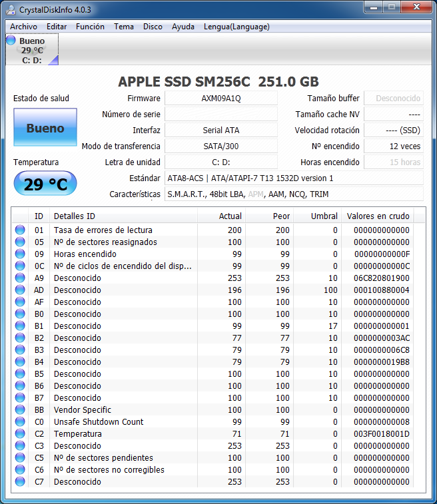Click raw value 003F0018001D
The width and height of the screenshot is (437, 504).
pos(382,433)
